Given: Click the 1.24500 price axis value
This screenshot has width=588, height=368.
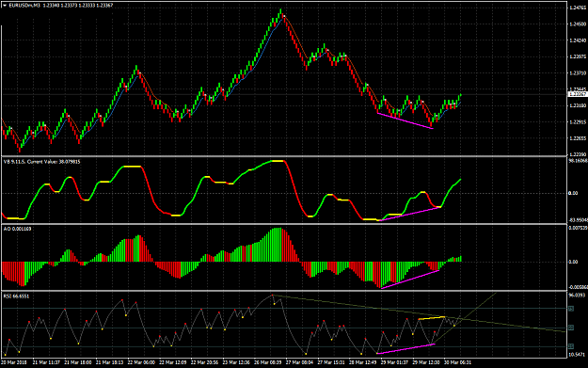Looking at the screenshot, I should (x=578, y=24).
